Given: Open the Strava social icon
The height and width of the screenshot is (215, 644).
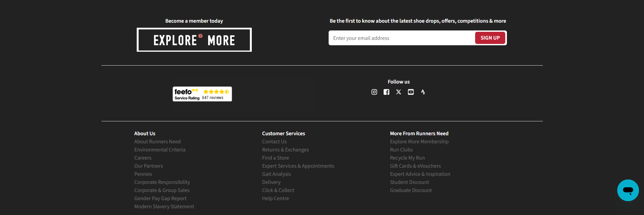Looking at the screenshot, I should [423, 92].
